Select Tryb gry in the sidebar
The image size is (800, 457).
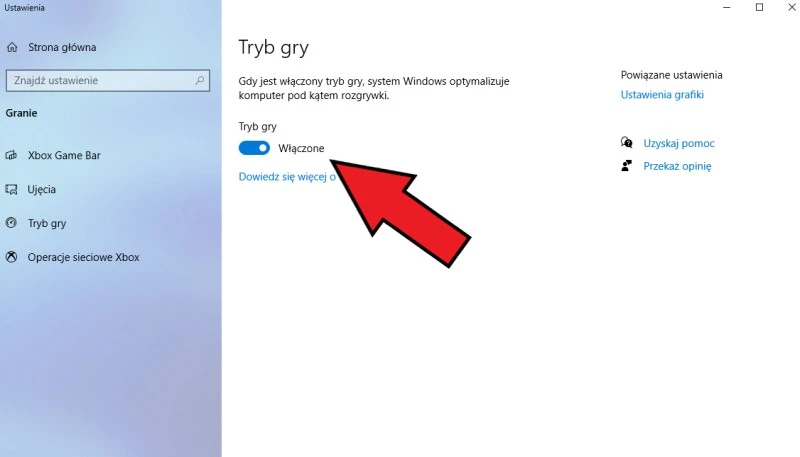46,223
